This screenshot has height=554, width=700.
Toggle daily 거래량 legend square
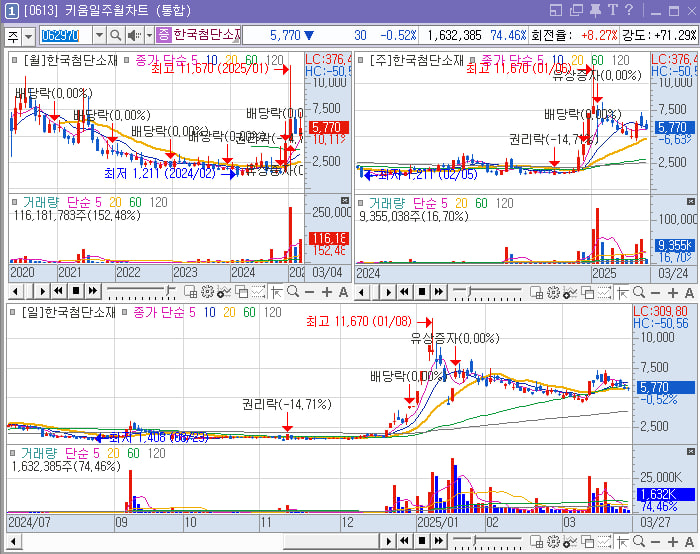[13, 453]
